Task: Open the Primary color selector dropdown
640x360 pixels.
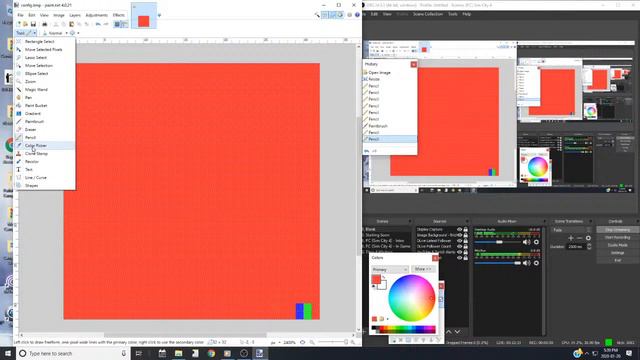Action: click(x=390, y=270)
